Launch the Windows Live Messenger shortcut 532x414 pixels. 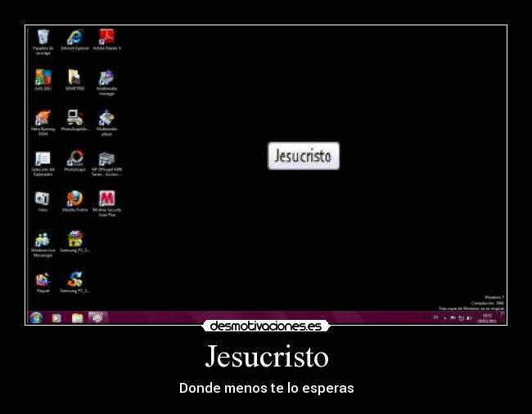coord(43,244)
